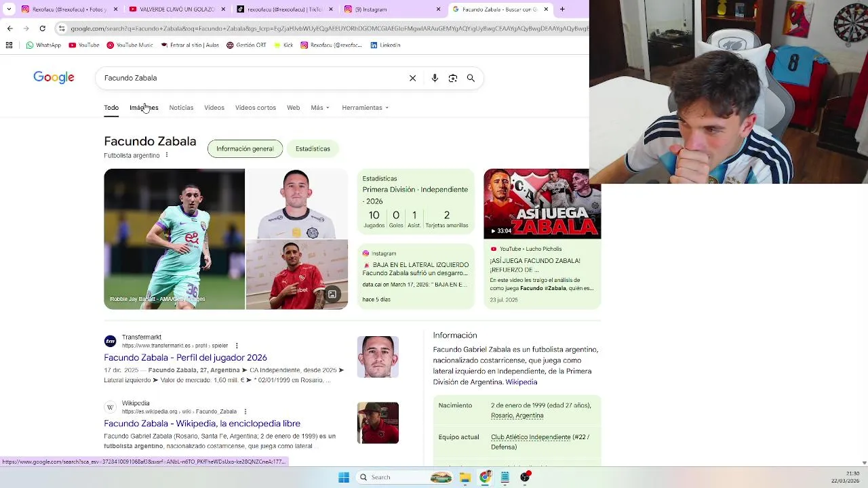This screenshot has width=868, height=488.
Task: Expand the tab search dropdown arrow
Action: (9, 9)
